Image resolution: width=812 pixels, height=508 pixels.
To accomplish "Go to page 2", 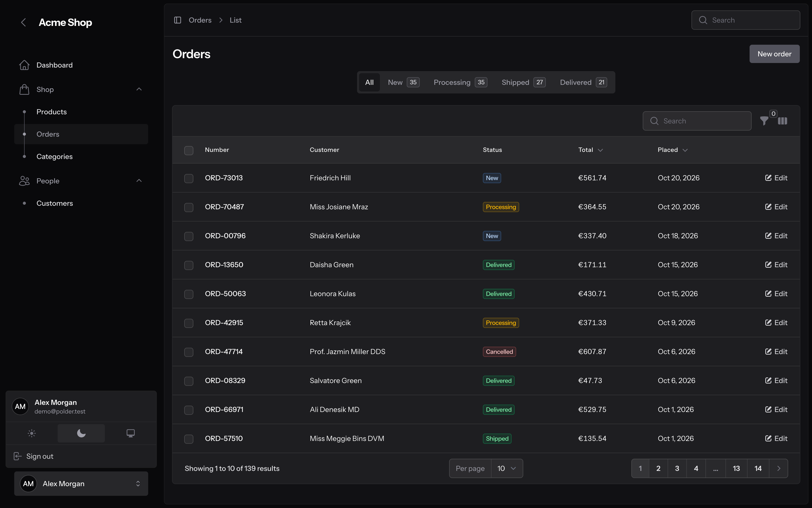I will (658, 468).
